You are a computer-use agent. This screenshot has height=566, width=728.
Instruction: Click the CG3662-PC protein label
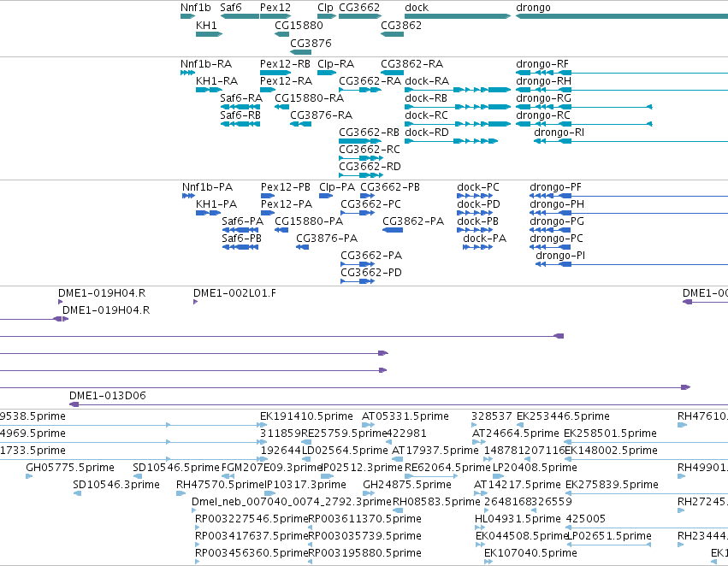click(x=371, y=204)
